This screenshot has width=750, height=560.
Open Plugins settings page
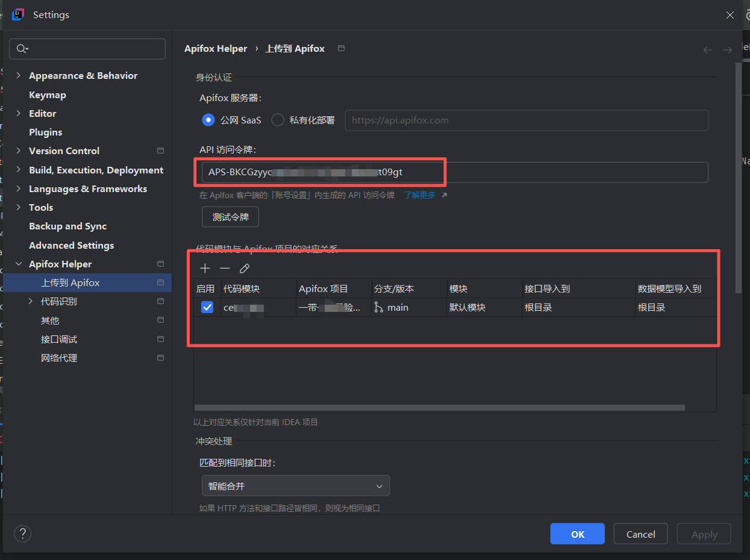tap(46, 132)
